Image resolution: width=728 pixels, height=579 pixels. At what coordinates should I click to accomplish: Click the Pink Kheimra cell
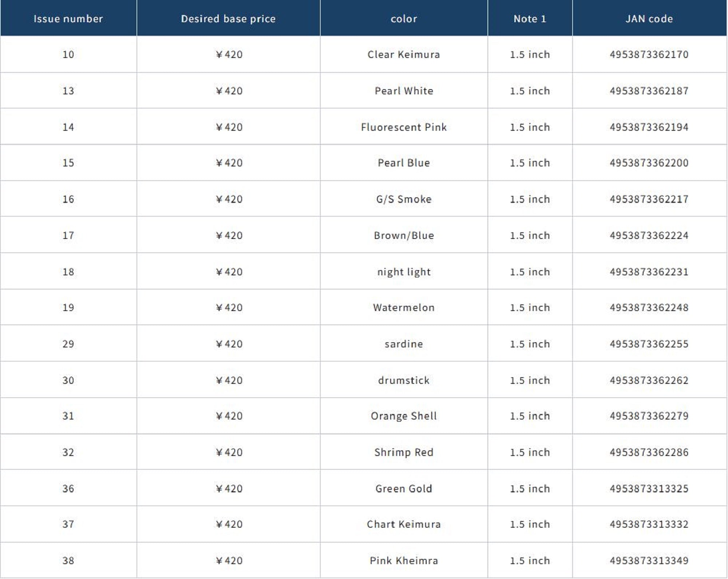coord(404,561)
